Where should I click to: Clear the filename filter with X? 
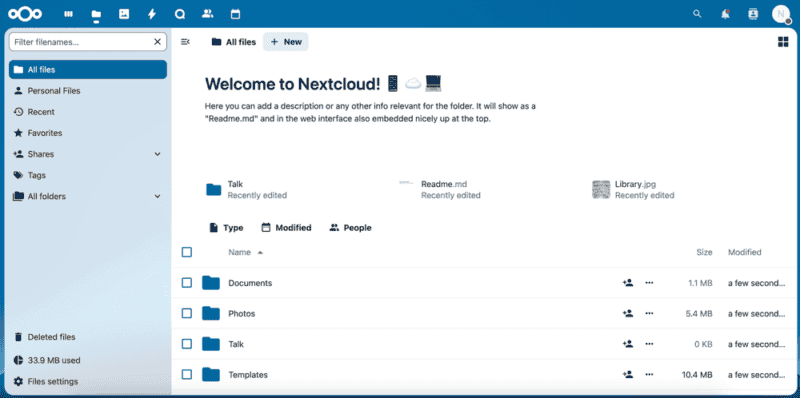click(157, 42)
